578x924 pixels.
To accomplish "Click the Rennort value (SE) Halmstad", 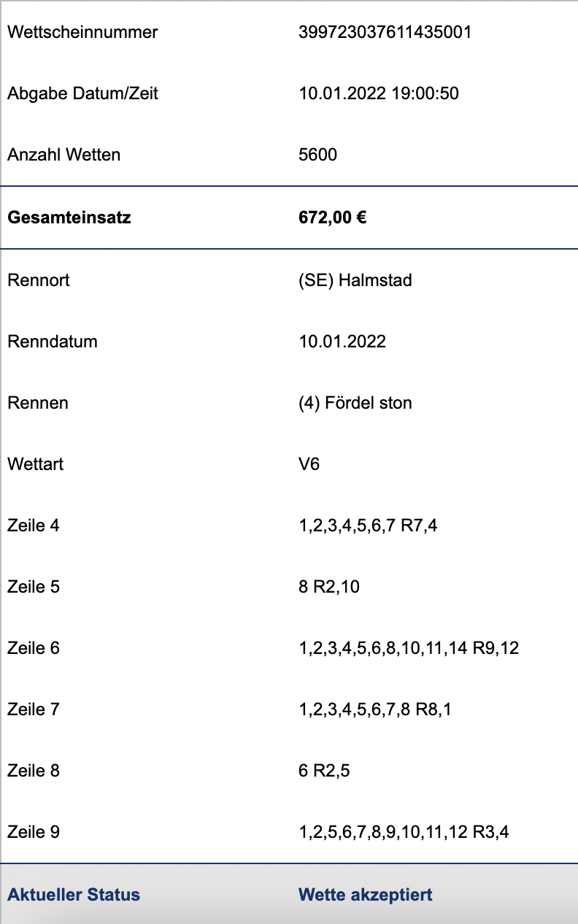I will [355, 280].
